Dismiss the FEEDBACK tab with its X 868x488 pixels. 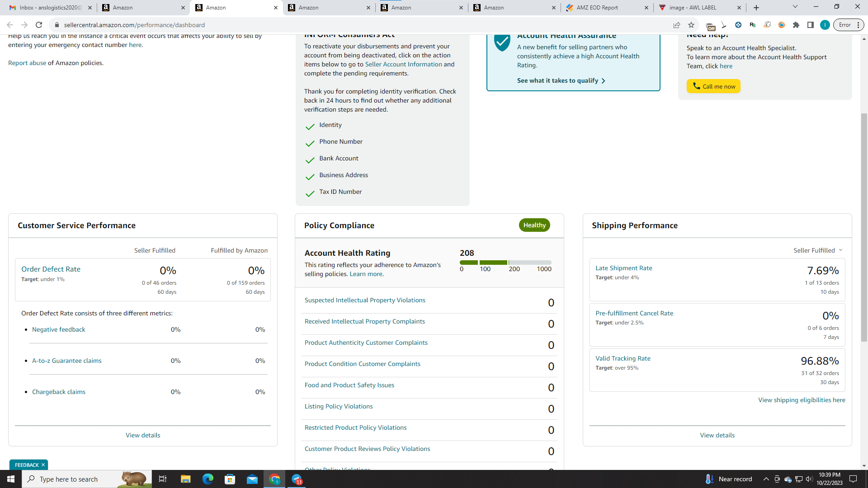[43, 465]
